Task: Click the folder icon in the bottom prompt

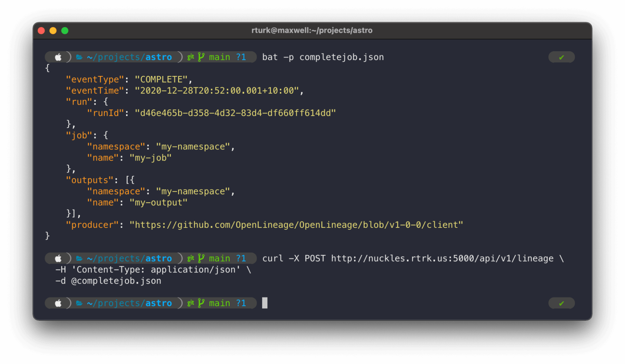Action: tap(79, 303)
